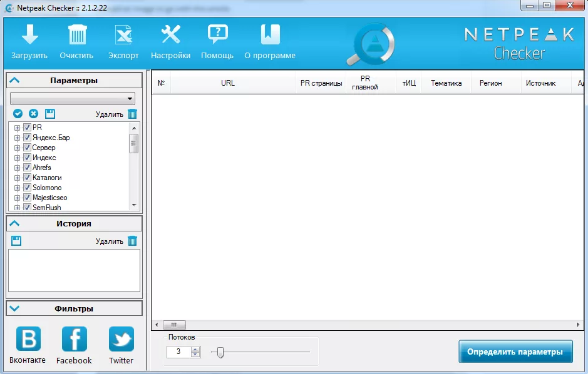Toggle the Ahrefs checkbox

tap(27, 168)
